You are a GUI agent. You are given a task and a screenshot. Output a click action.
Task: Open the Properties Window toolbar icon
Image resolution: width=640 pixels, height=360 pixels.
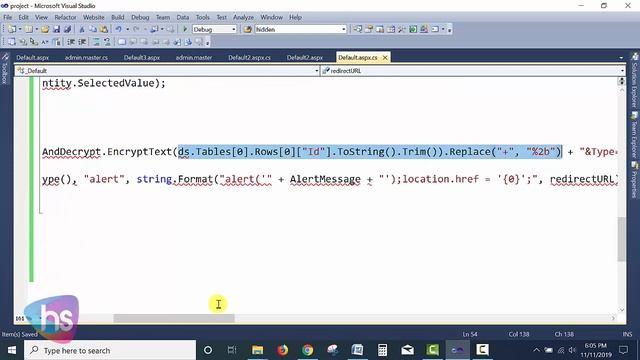tap(369, 29)
